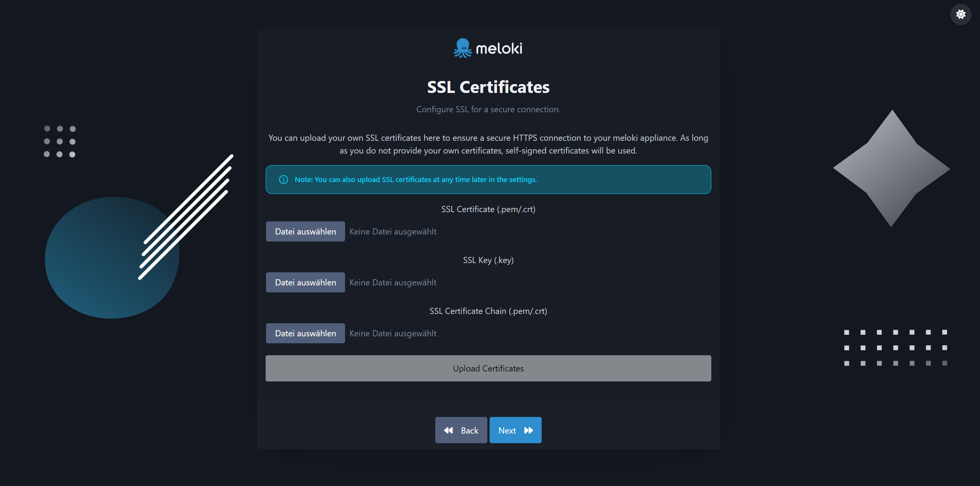This screenshot has height=486, width=980.
Task: Click the fast-forward arrows icon on Next
Action: coord(529,430)
